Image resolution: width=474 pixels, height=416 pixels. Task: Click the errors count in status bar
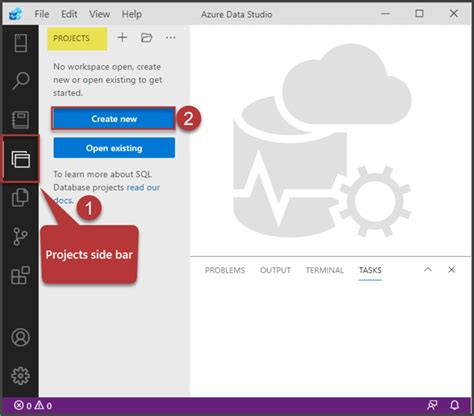[x=23, y=406]
